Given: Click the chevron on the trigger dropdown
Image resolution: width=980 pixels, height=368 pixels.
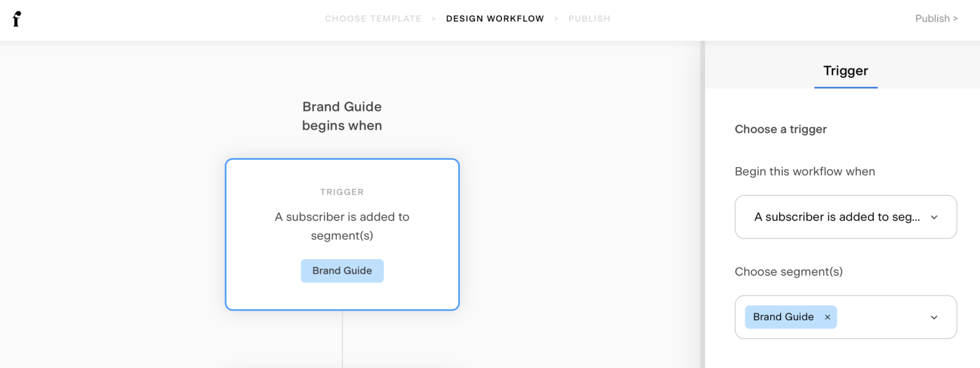Looking at the screenshot, I should click(x=934, y=217).
